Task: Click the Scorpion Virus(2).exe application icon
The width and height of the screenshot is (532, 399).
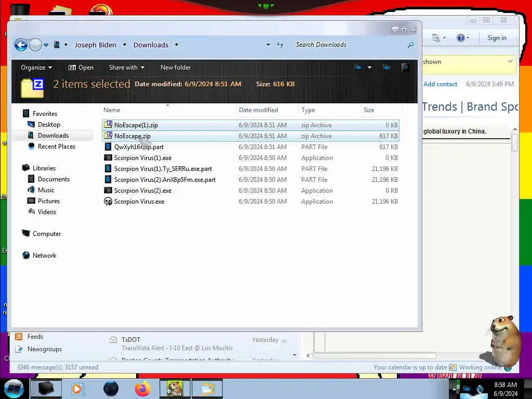Action: tap(108, 190)
